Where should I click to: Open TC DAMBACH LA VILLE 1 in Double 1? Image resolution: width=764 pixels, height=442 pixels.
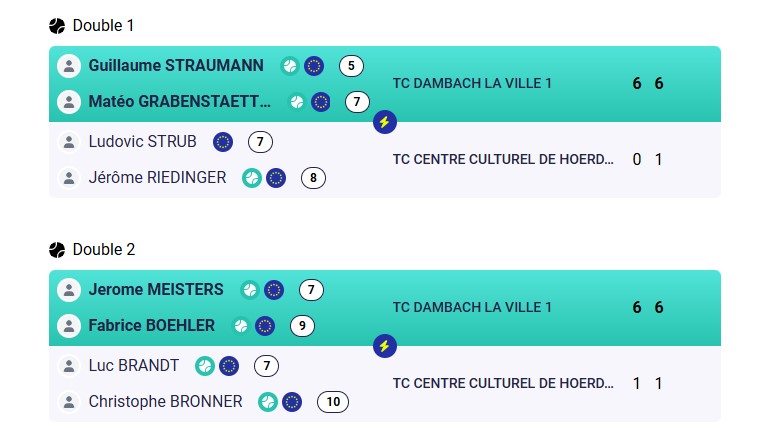pos(472,84)
